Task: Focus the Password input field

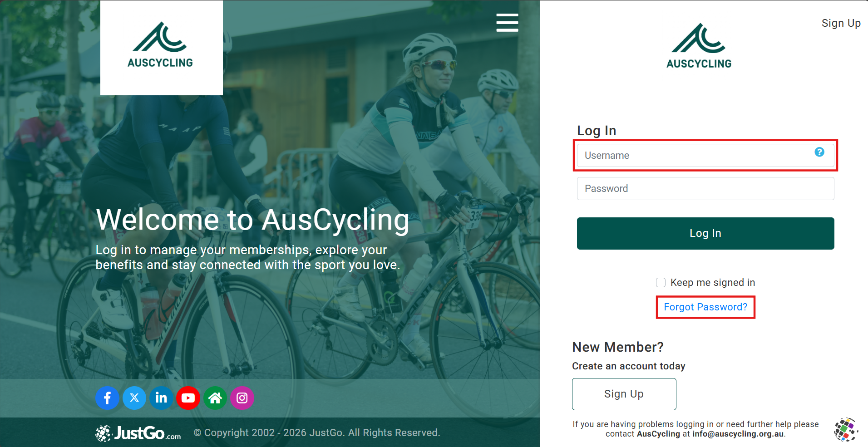Action: [705, 188]
